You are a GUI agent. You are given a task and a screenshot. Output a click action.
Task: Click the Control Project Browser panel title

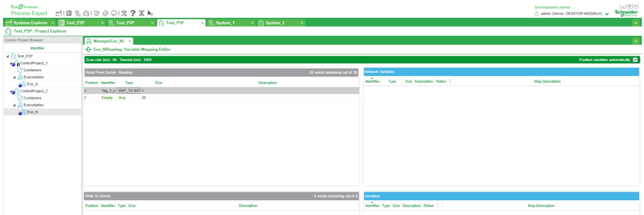point(24,40)
